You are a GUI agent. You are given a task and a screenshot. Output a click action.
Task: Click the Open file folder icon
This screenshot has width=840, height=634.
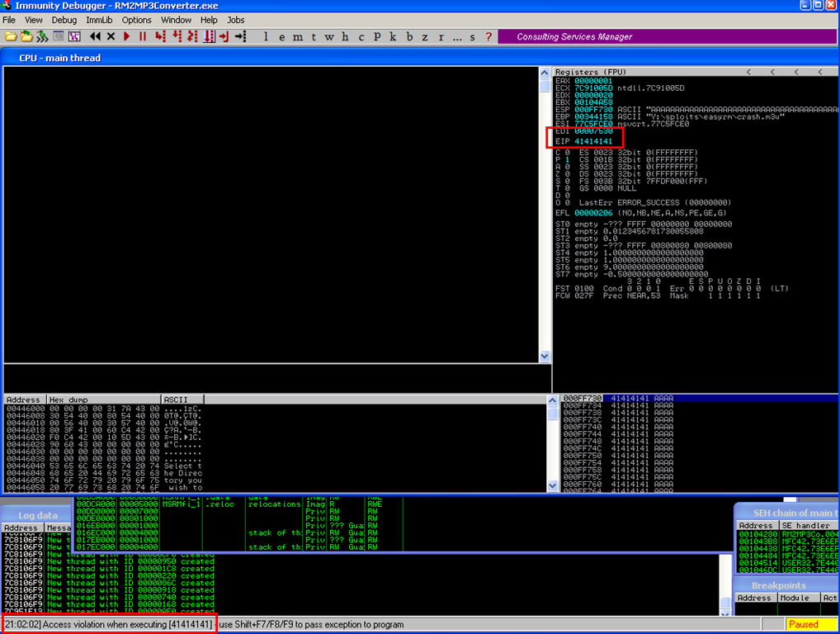pos(10,36)
